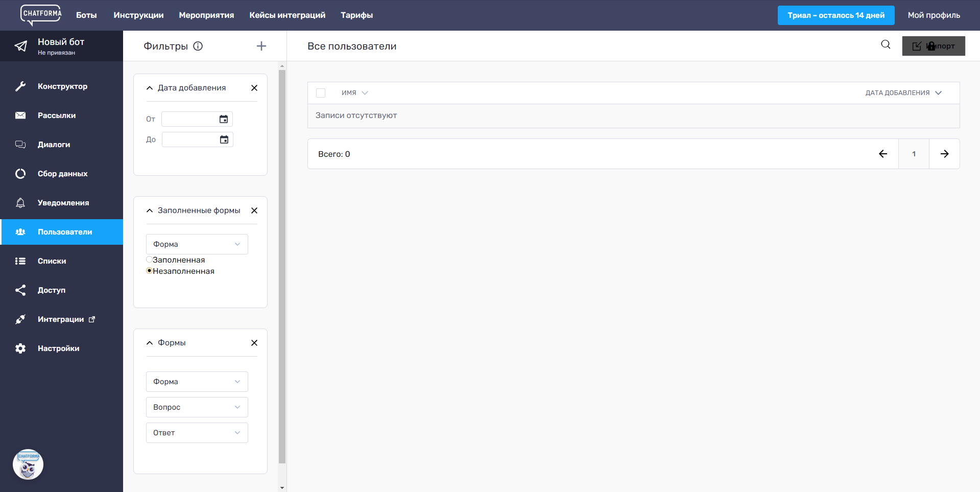Open the Боты top menu
980x492 pixels.
pos(86,15)
